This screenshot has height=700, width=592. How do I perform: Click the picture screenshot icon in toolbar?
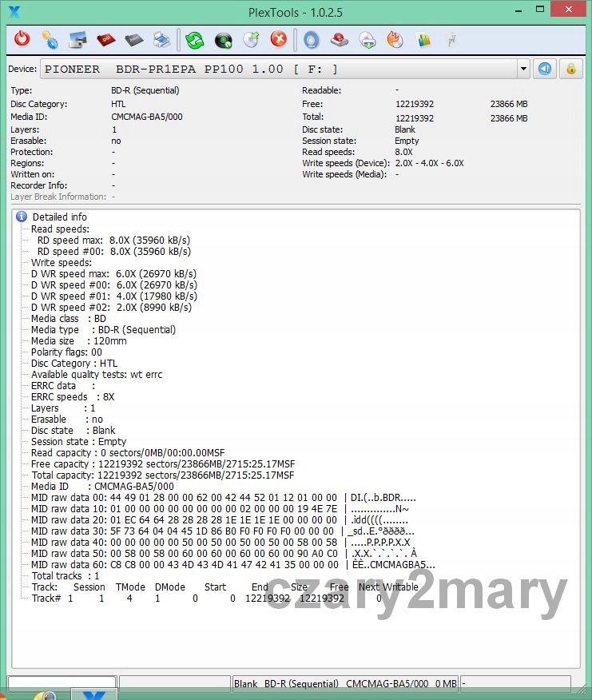click(77, 39)
